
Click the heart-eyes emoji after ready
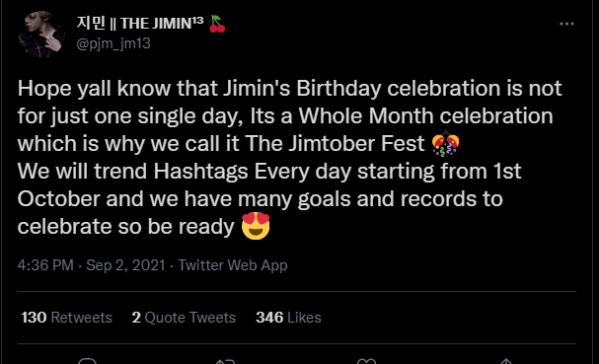256,226
